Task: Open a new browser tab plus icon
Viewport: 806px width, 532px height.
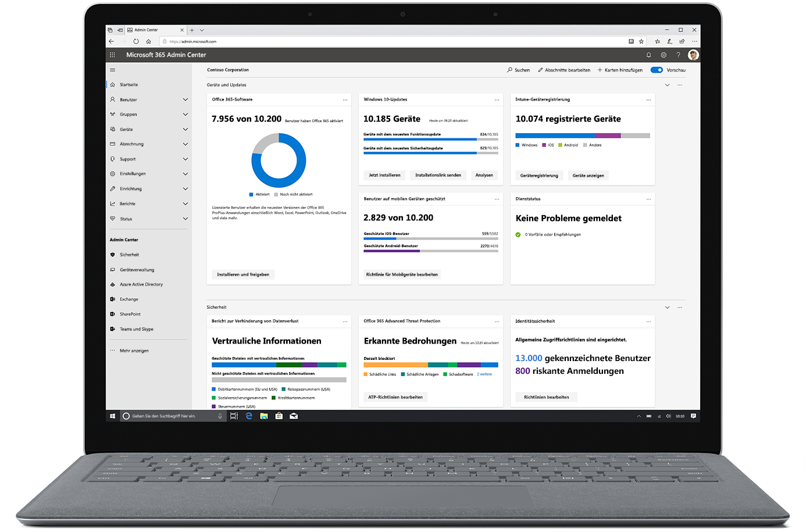Action: (192, 30)
